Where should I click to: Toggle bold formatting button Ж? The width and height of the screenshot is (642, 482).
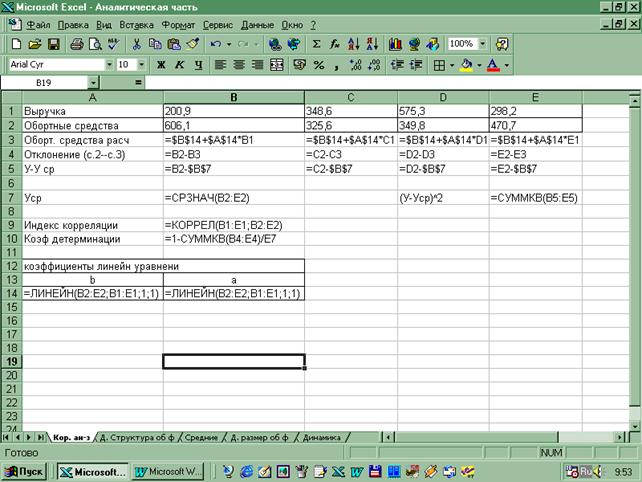tap(161, 64)
